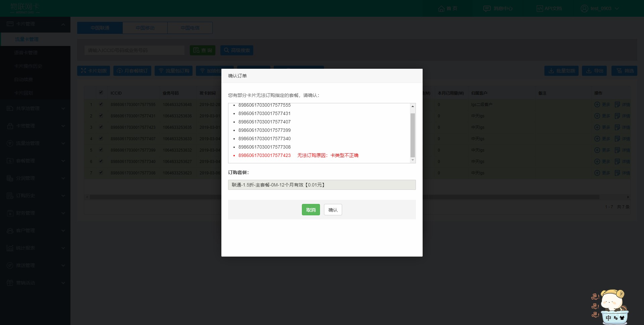Click the 确认 button in the dialog
The width and height of the screenshot is (644, 325).
[x=333, y=210]
